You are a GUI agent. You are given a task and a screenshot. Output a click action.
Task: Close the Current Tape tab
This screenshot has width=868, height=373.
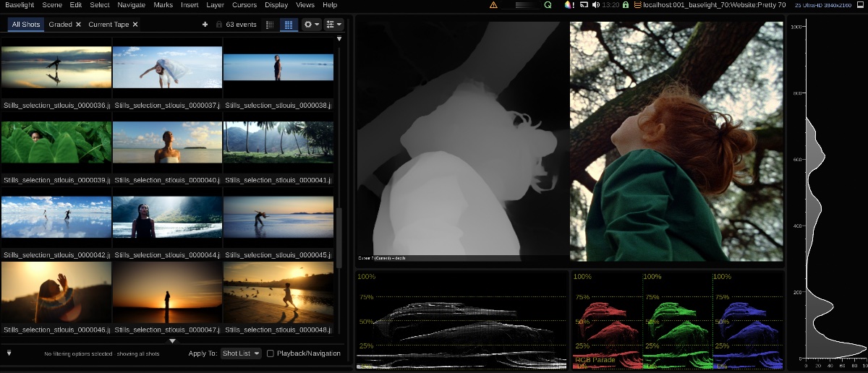tap(135, 25)
